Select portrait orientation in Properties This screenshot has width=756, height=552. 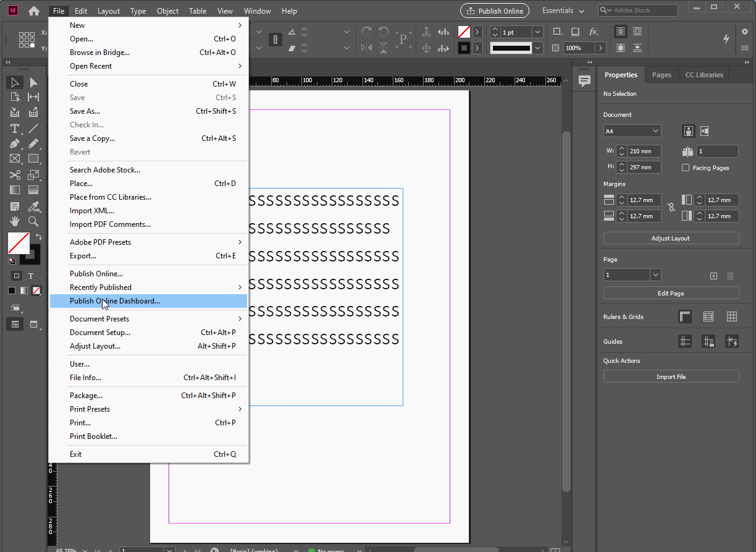click(x=689, y=131)
